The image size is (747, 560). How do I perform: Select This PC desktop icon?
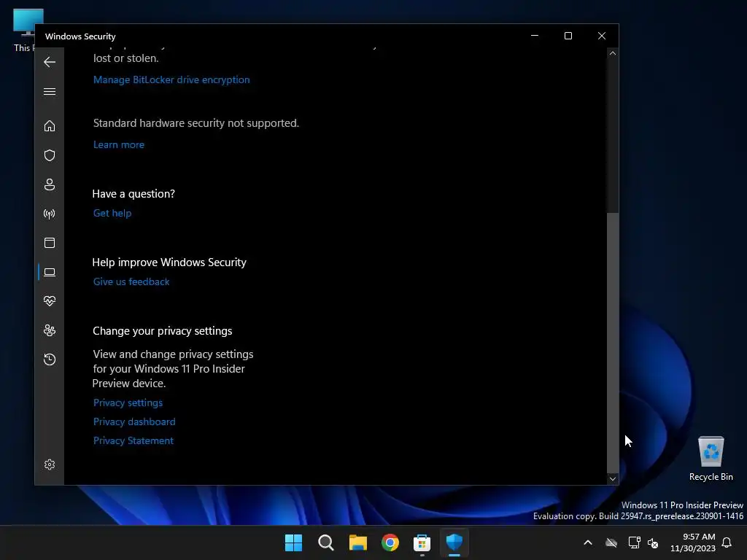click(23, 29)
